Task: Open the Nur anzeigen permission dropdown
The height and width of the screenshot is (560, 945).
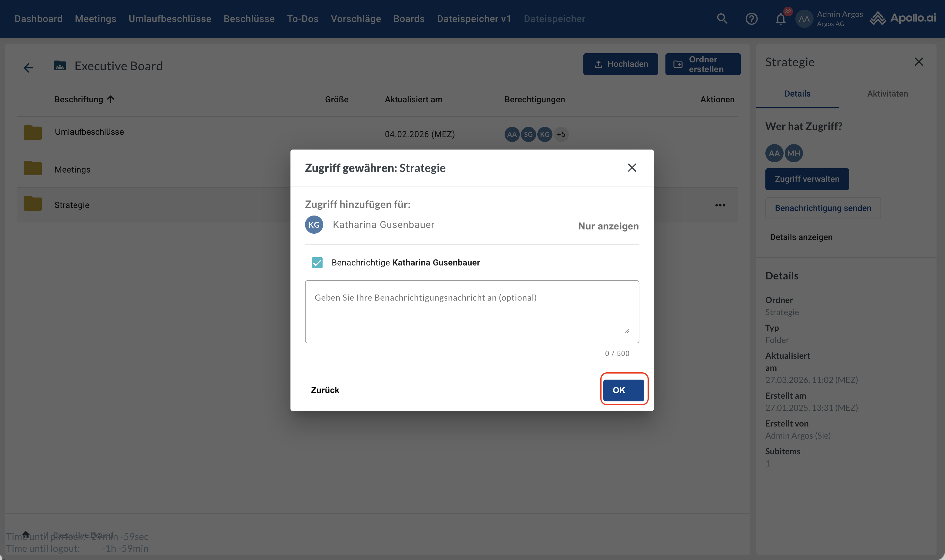Action: tap(608, 226)
